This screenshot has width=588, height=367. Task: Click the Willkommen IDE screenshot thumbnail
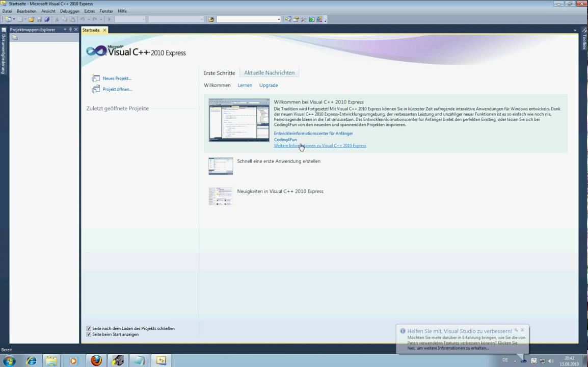click(239, 120)
